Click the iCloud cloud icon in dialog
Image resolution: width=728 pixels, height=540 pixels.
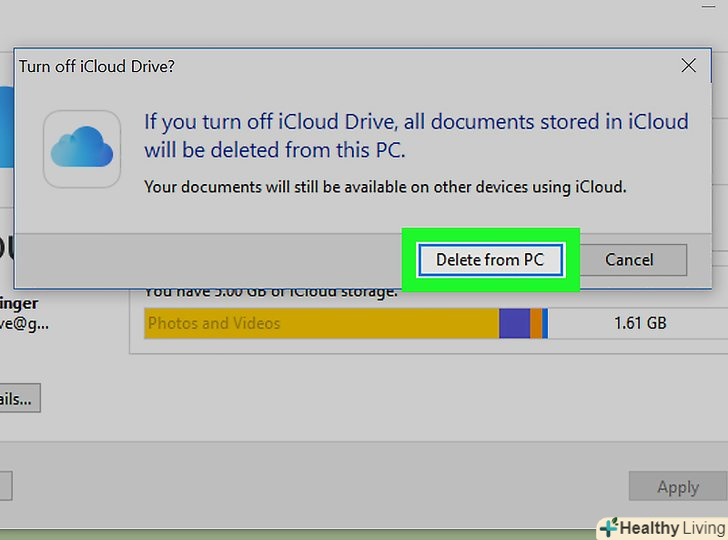(x=82, y=149)
